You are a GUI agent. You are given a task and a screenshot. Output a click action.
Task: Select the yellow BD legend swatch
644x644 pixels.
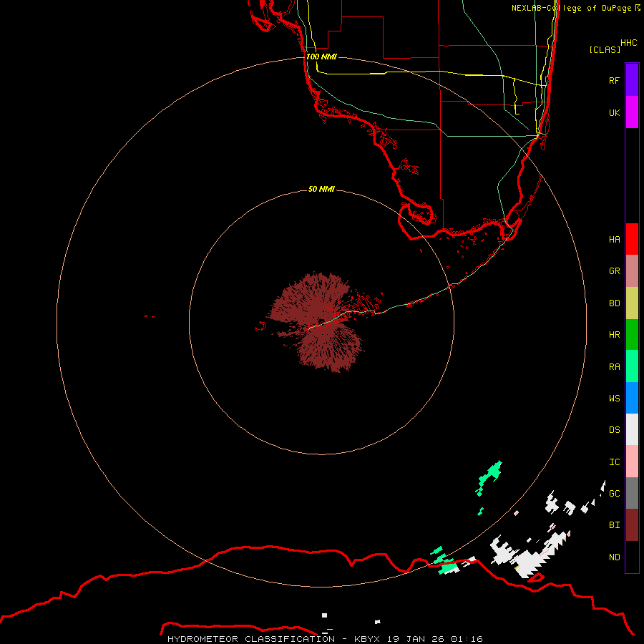point(632,303)
